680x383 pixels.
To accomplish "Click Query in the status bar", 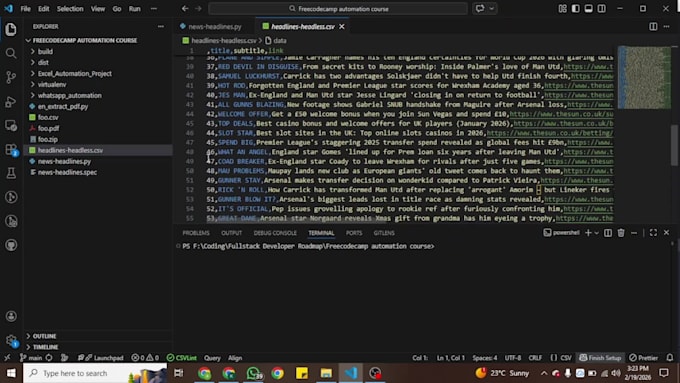I will point(212,358).
